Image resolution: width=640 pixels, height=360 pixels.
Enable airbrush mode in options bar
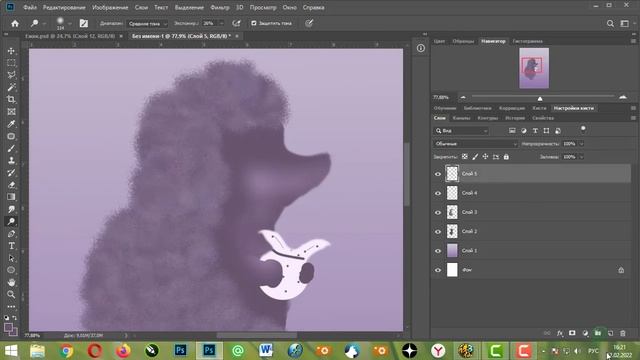click(236, 23)
